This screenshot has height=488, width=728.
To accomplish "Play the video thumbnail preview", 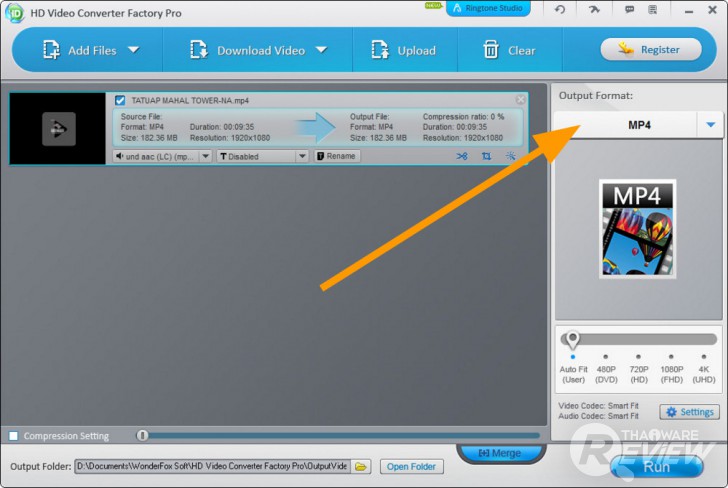I will coord(58,129).
